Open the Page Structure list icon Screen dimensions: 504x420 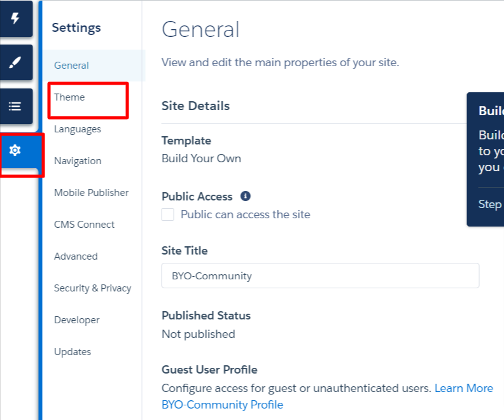[15, 106]
